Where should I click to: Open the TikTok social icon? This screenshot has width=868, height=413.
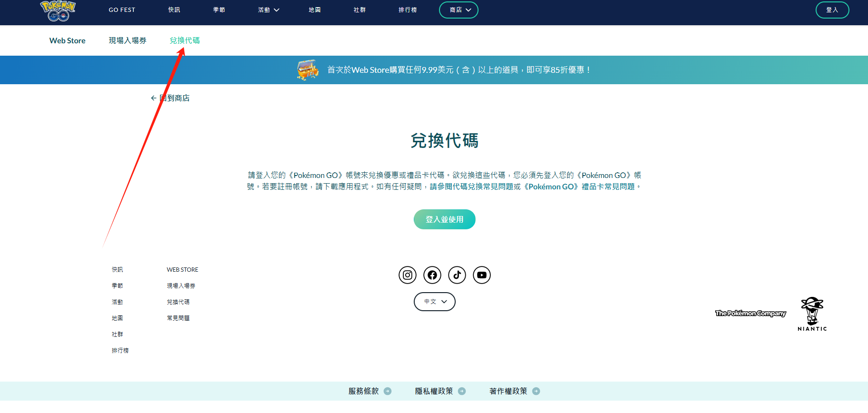(x=457, y=275)
